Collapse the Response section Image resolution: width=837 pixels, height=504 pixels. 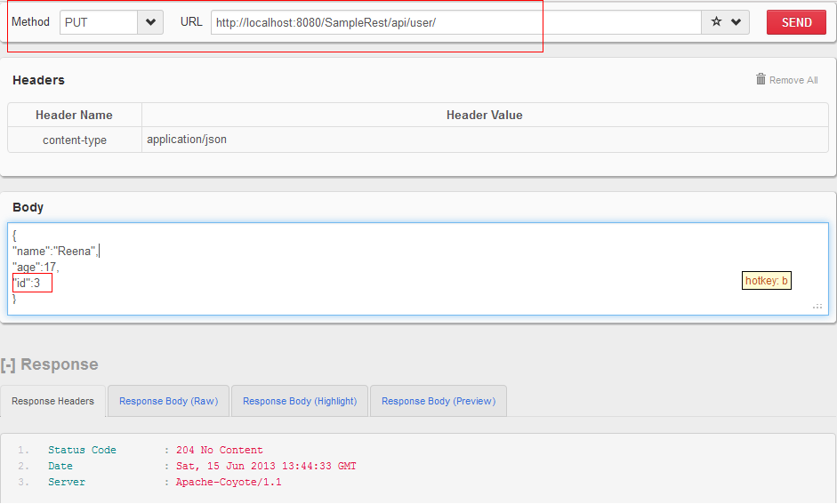(x=8, y=364)
